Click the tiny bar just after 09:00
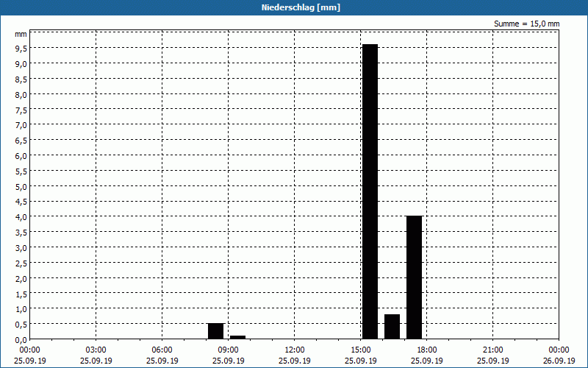The image size is (588, 368). click(237, 337)
